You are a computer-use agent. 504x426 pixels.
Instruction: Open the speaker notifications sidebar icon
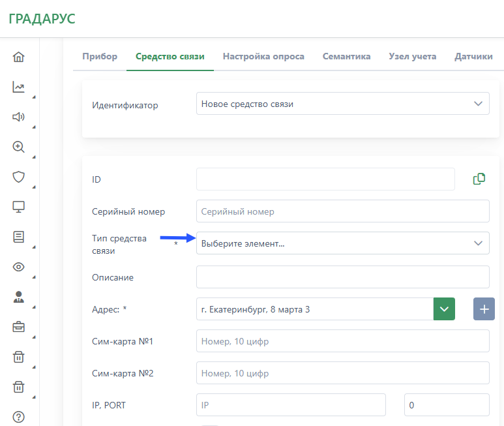coord(19,117)
